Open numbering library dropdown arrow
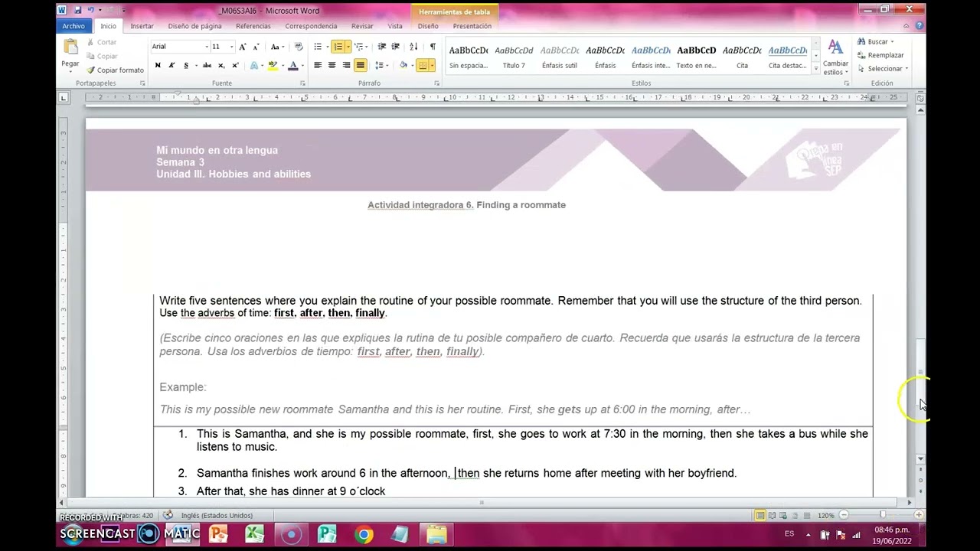The image size is (980, 551). pyautogui.click(x=348, y=47)
